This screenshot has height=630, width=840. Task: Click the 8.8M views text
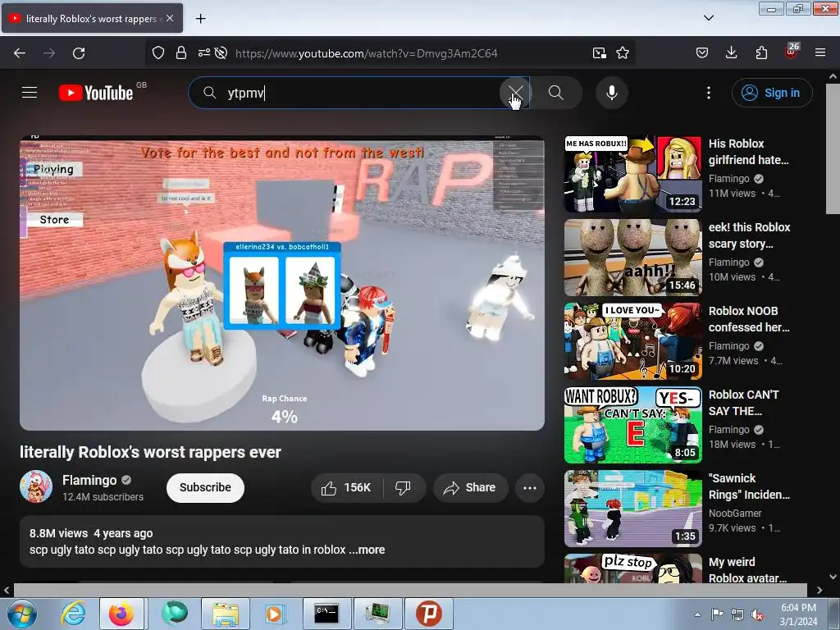[x=58, y=533]
